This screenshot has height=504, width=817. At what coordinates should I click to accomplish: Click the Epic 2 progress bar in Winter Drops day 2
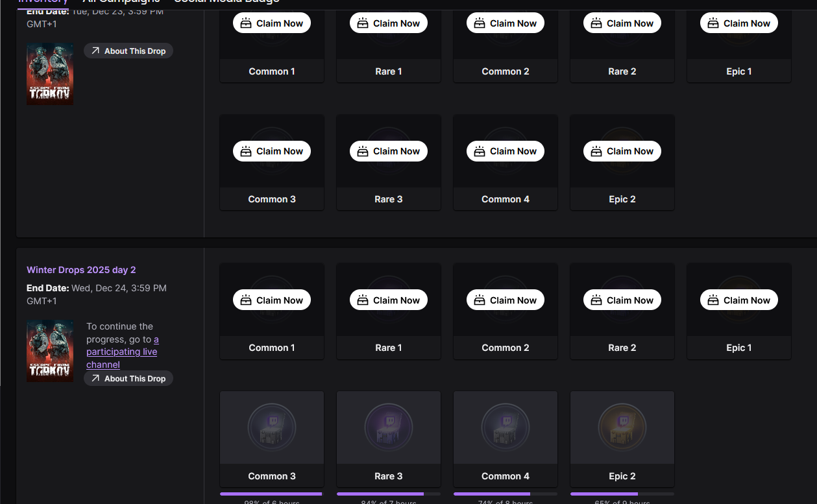click(x=622, y=494)
